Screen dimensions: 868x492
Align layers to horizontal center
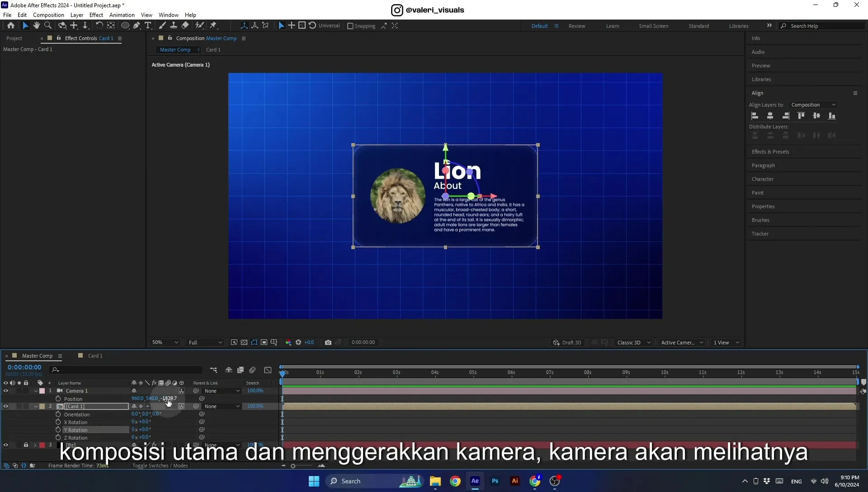[x=770, y=116]
